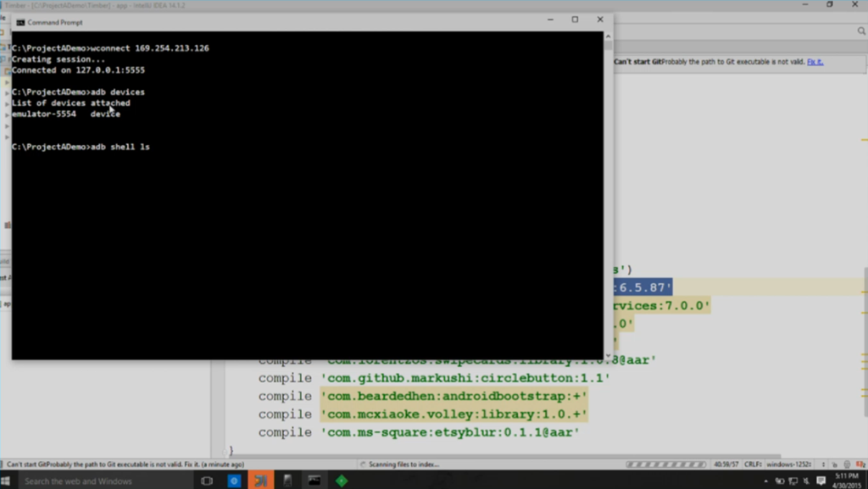Click 'Search the web and Windows' box
The height and width of the screenshot is (489, 868).
click(104, 481)
